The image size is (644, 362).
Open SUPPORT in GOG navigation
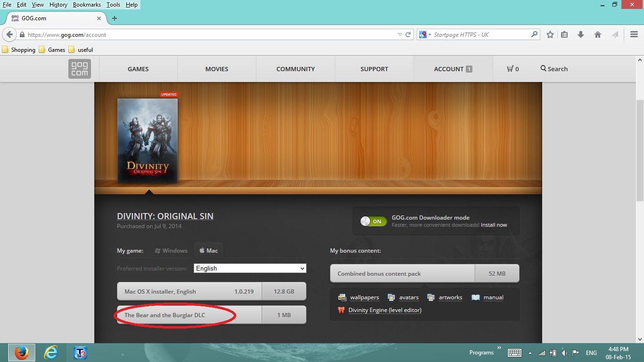(x=374, y=69)
